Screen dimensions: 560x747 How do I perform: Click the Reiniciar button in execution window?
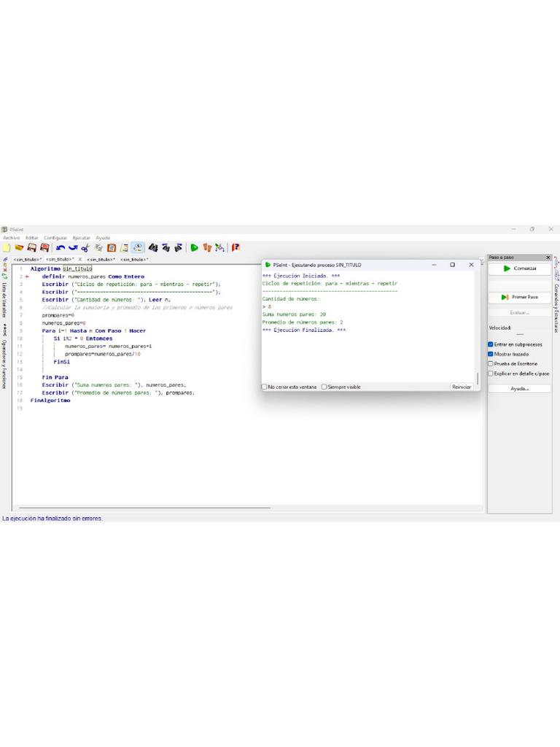point(462,387)
